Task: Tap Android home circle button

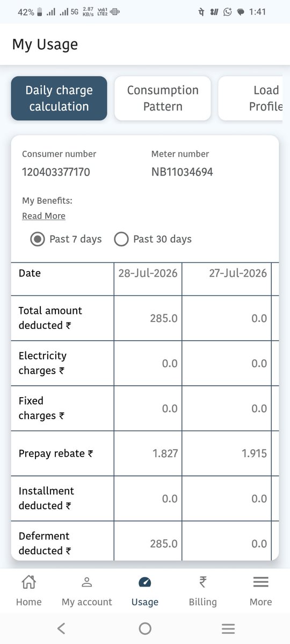Action: [x=145, y=628]
